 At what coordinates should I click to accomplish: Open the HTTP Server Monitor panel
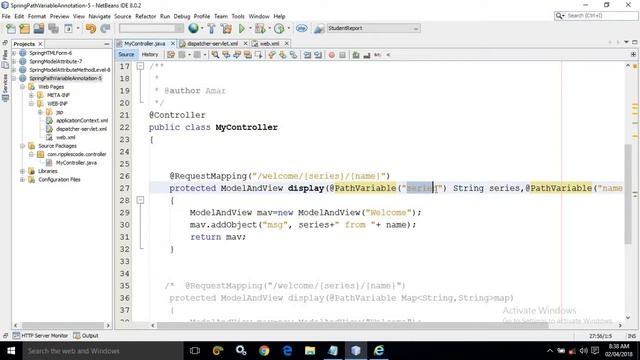[40, 336]
